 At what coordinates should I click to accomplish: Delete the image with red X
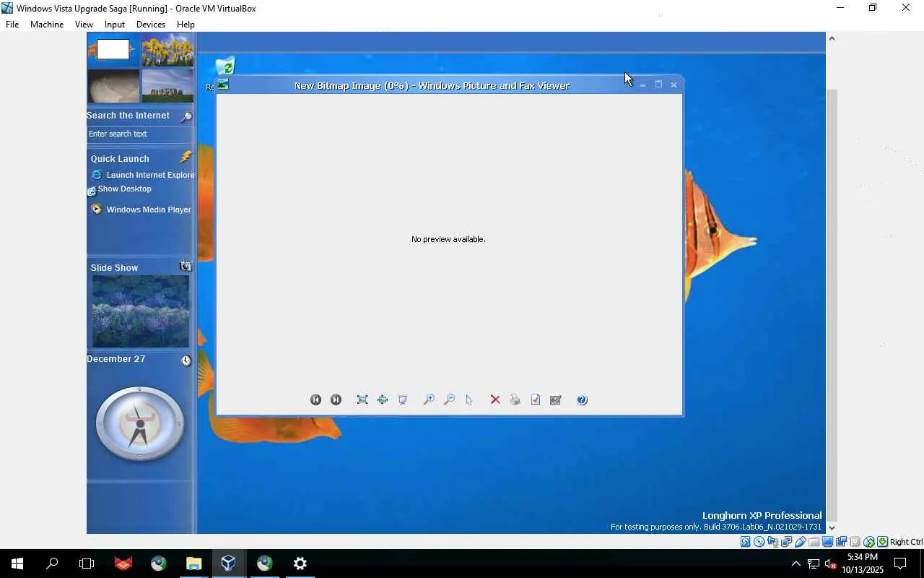[x=495, y=400]
